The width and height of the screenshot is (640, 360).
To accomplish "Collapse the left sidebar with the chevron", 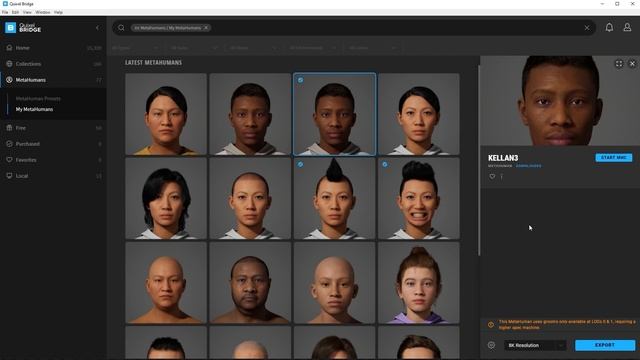I will [97, 28].
